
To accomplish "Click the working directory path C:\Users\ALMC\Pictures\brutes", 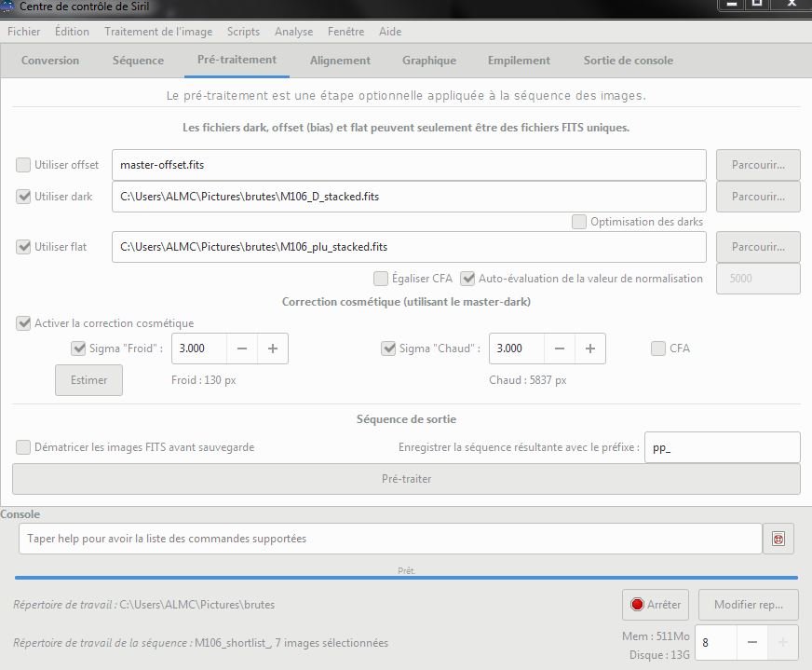I will 196,605.
